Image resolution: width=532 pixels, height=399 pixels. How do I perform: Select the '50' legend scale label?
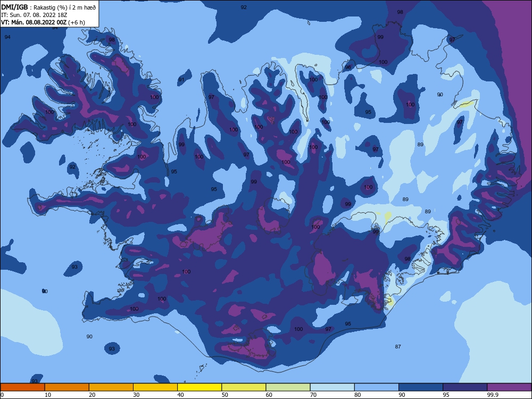(x=225, y=395)
